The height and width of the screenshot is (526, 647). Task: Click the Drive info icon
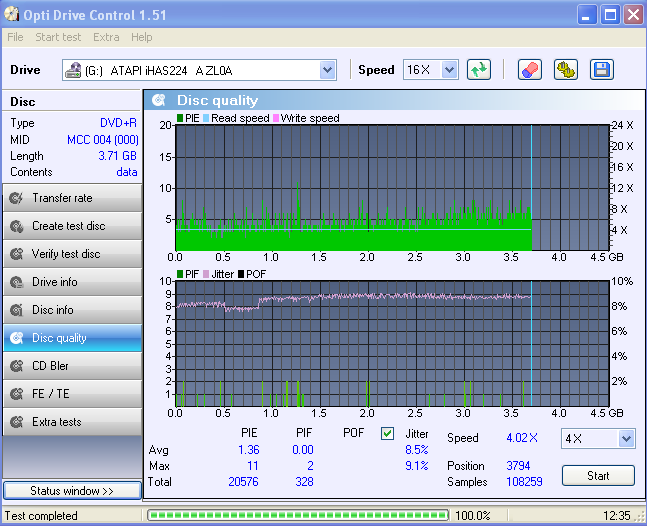[x=17, y=282]
